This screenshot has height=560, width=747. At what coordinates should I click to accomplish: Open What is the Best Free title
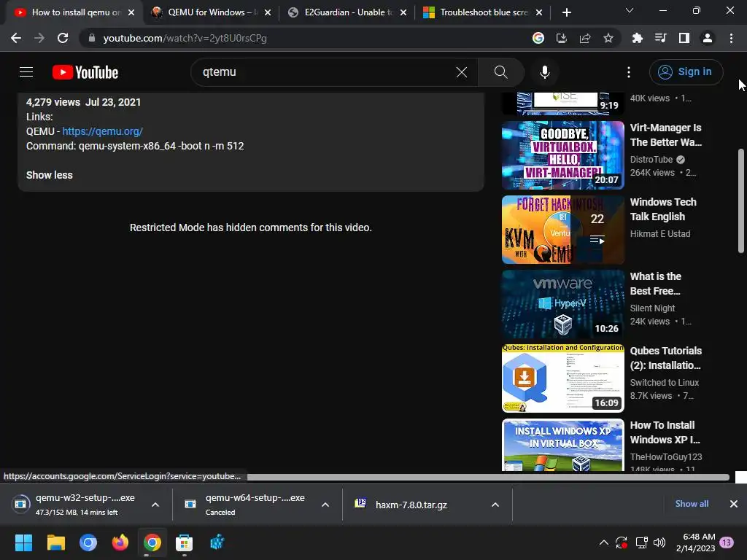(656, 284)
